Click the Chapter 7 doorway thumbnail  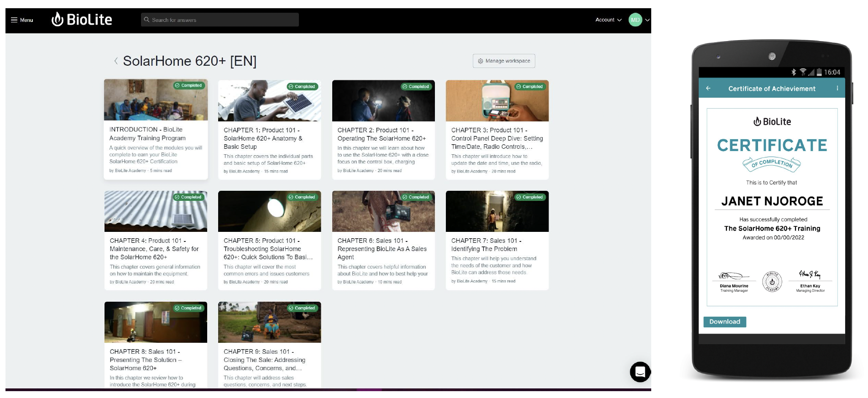point(497,211)
